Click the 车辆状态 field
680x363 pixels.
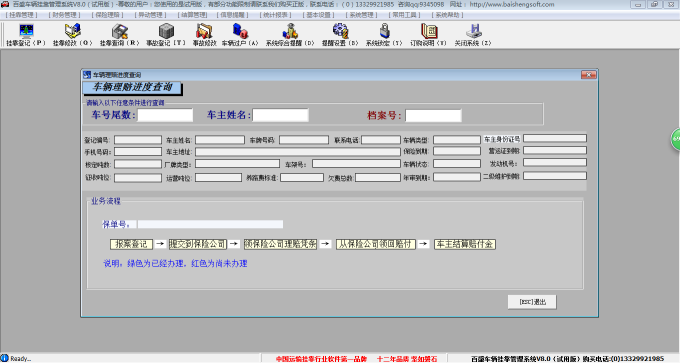[x=457, y=164]
